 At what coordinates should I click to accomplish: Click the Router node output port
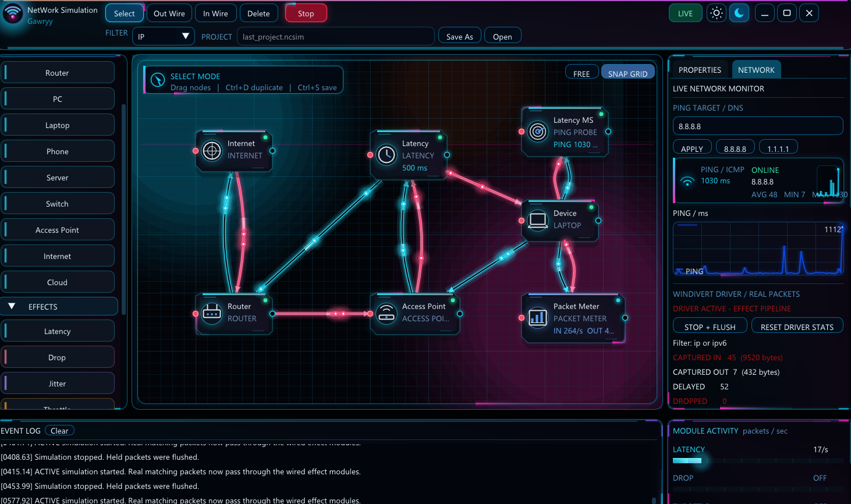[x=272, y=314]
